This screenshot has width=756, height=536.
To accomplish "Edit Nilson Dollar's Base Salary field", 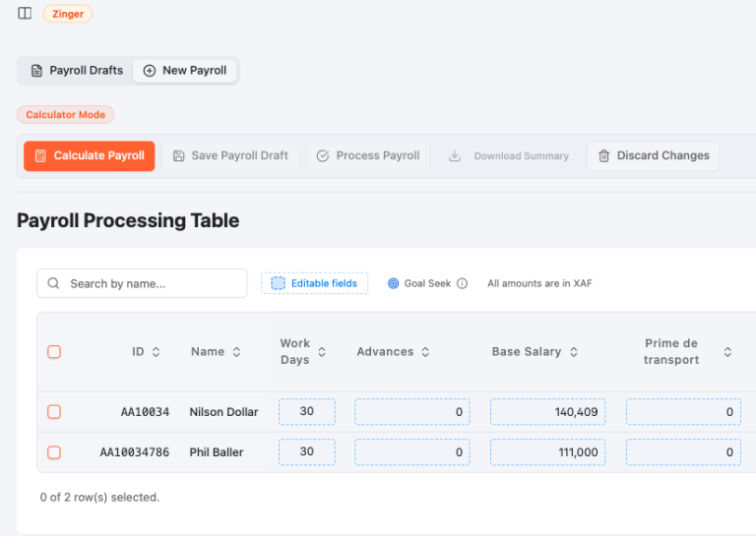I will click(x=547, y=412).
